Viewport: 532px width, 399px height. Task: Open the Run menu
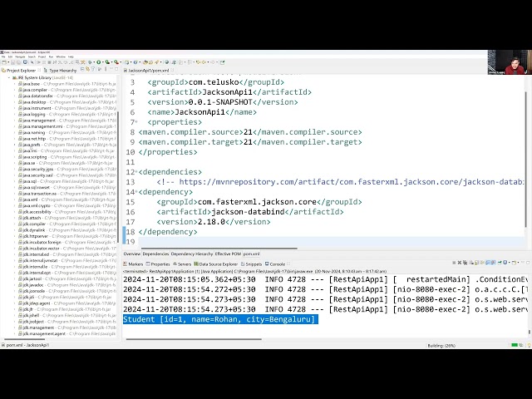click(x=52, y=57)
